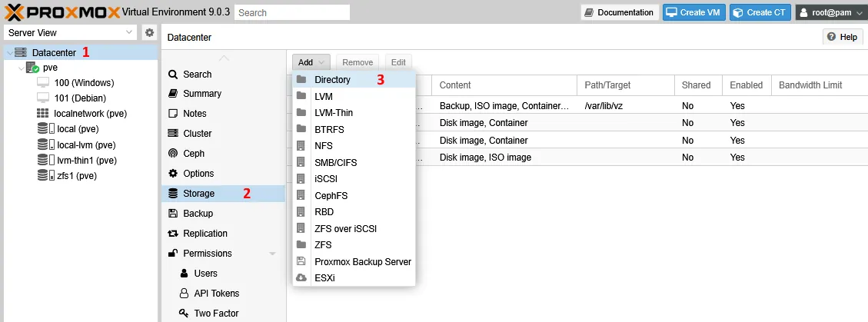
Task: Open Users under Permissions
Action: coord(224,274)
